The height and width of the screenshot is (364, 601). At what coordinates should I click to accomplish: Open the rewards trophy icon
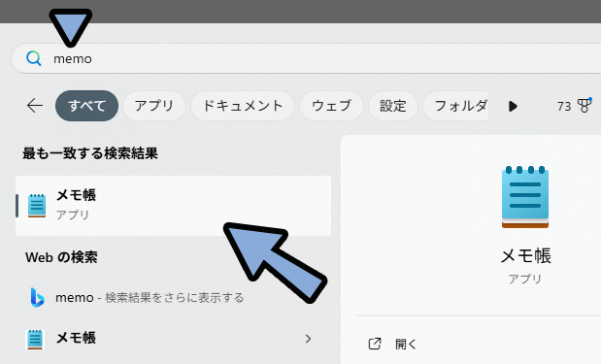(584, 106)
